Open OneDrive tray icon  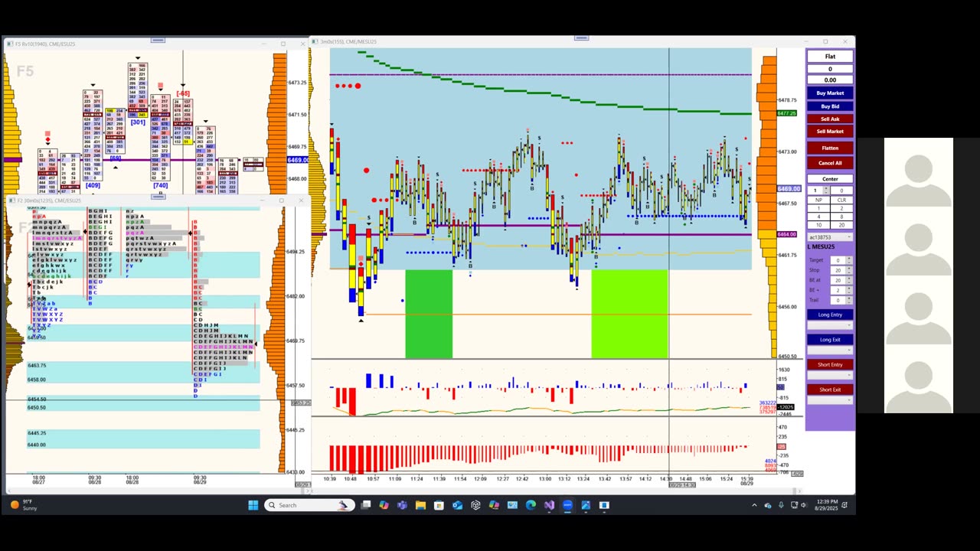click(x=768, y=505)
